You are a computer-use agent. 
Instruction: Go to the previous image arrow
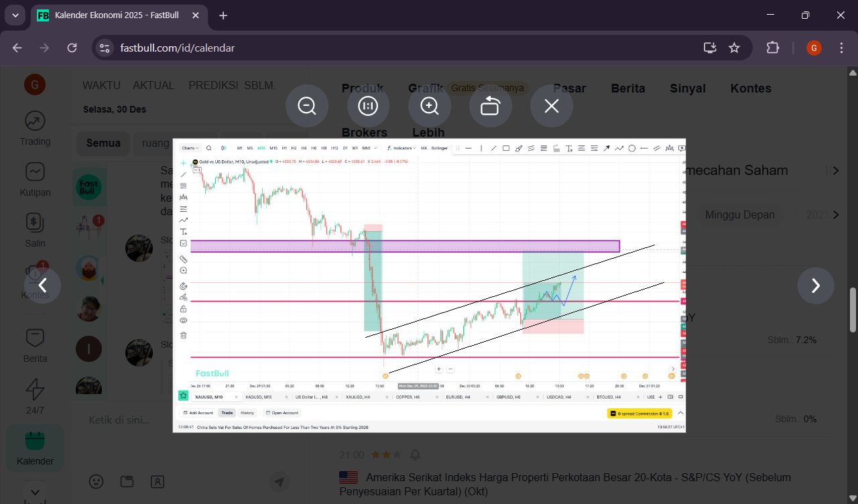[42, 286]
